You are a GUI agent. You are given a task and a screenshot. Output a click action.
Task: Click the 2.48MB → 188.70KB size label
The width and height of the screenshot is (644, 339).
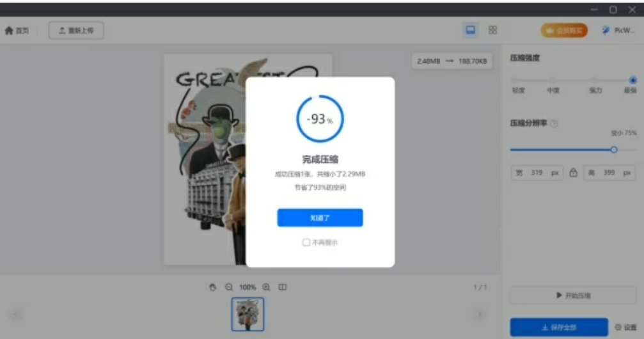452,61
